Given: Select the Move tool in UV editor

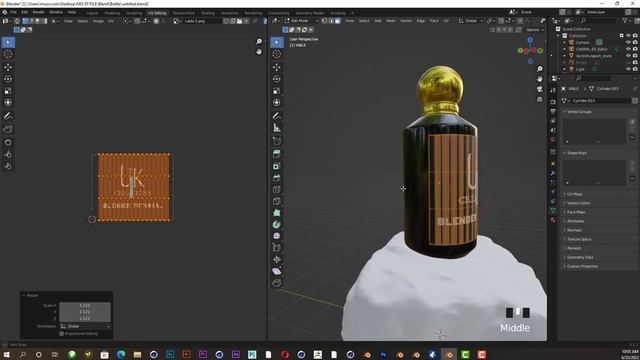Looking at the screenshot, I should [x=8, y=67].
